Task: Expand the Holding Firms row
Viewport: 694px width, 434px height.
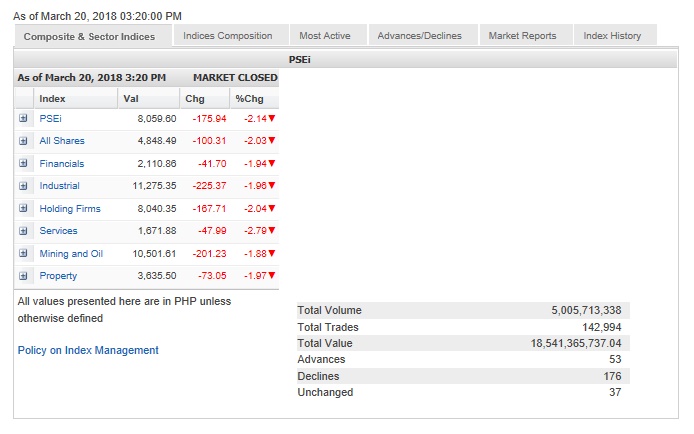Action: point(23,208)
